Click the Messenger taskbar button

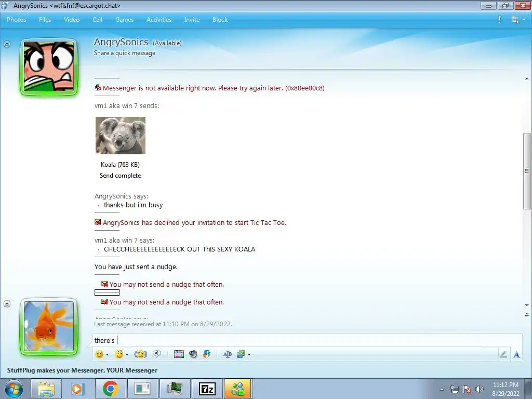pyautogui.click(x=238, y=389)
